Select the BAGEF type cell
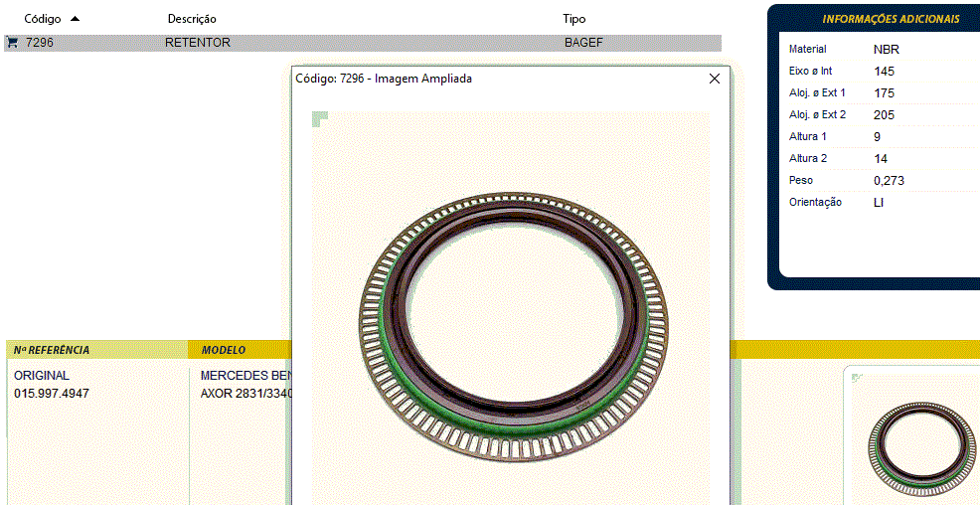 (x=583, y=43)
